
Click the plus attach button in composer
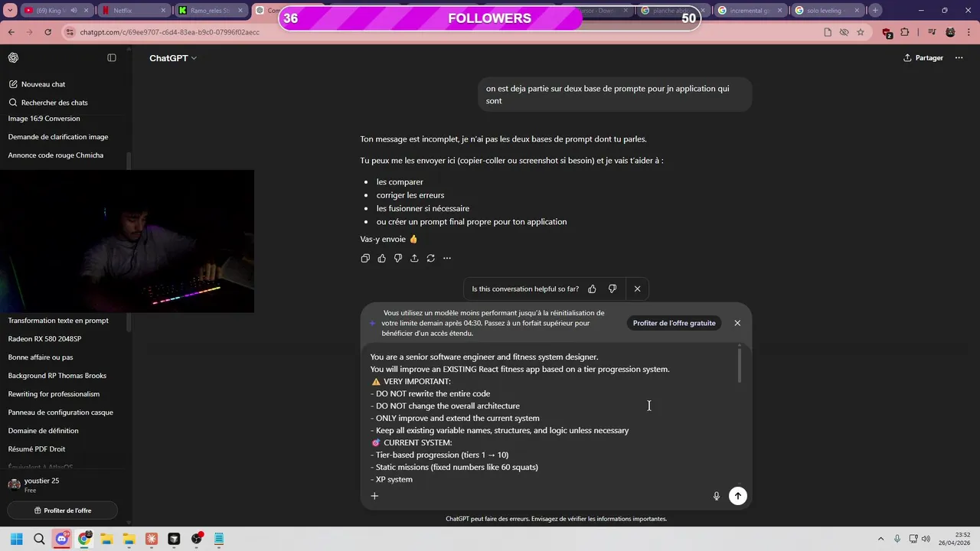click(x=374, y=496)
